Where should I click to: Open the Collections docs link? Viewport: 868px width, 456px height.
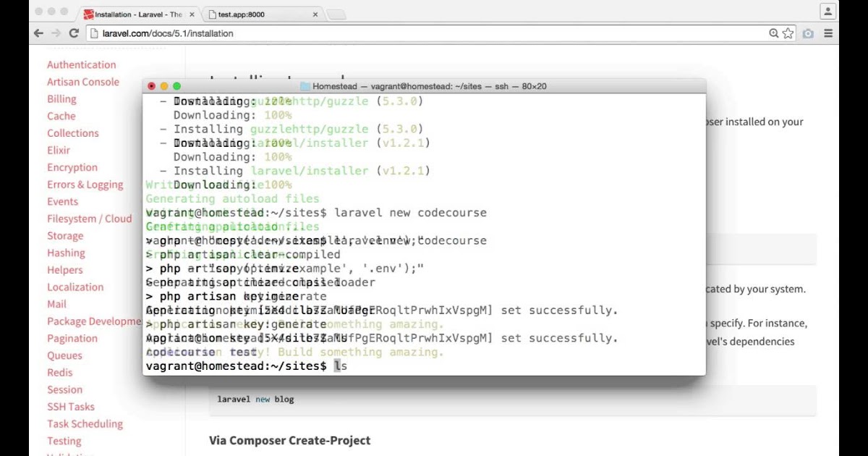pos(73,133)
